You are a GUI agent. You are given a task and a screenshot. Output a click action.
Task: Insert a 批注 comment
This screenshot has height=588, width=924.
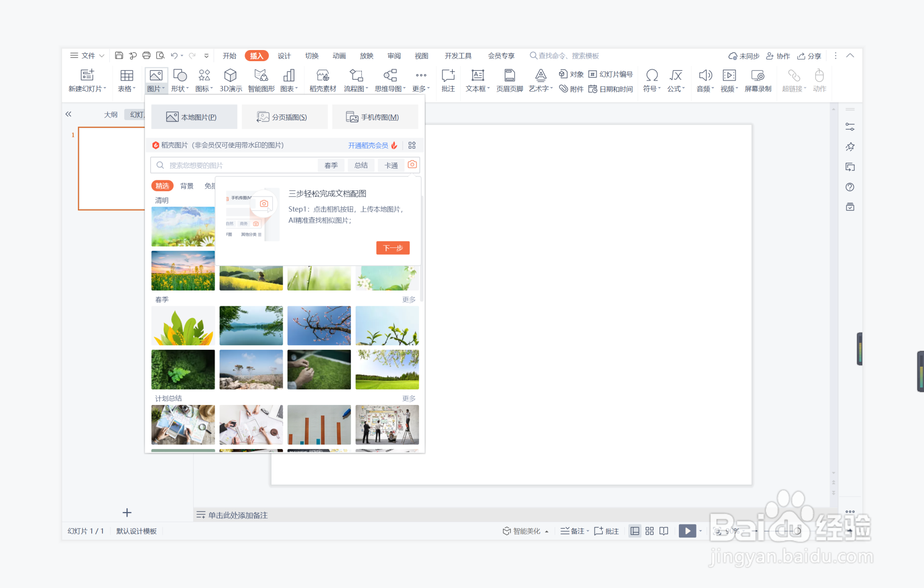[448, 81]
